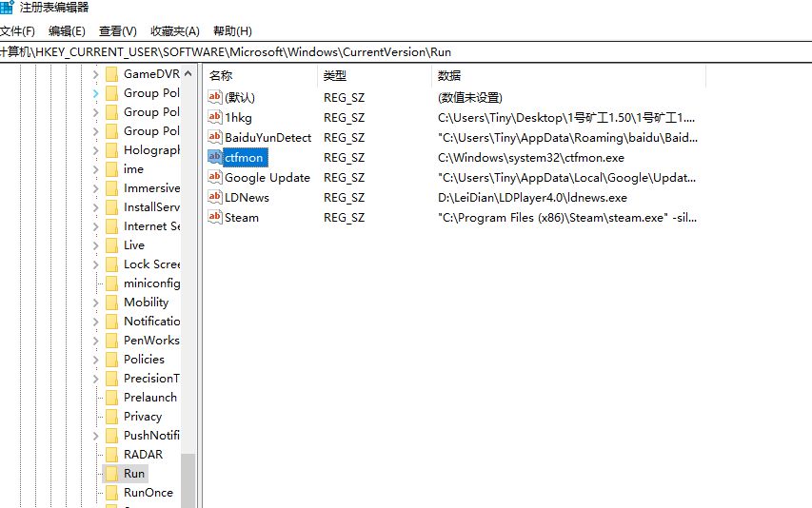Click the Immersive folder icon

[111, 188]
